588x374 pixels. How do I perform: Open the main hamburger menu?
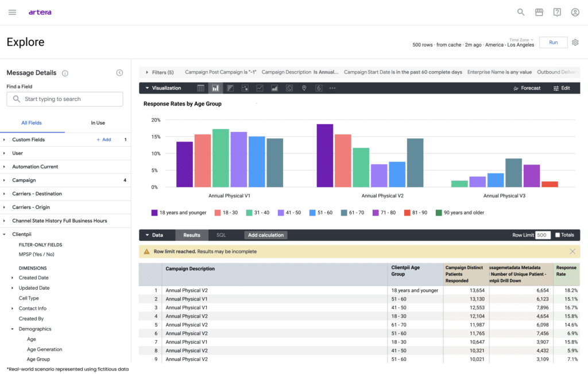[13, 12]
